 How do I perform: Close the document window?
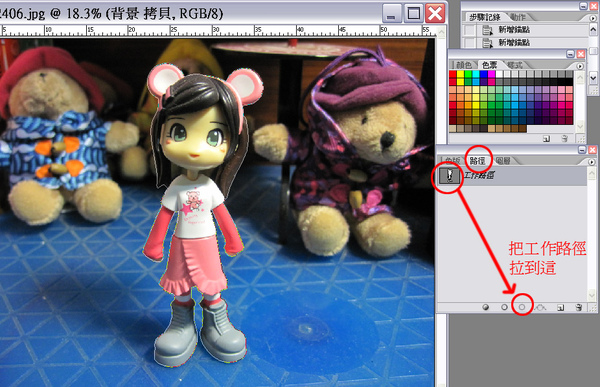pos(435,14)
